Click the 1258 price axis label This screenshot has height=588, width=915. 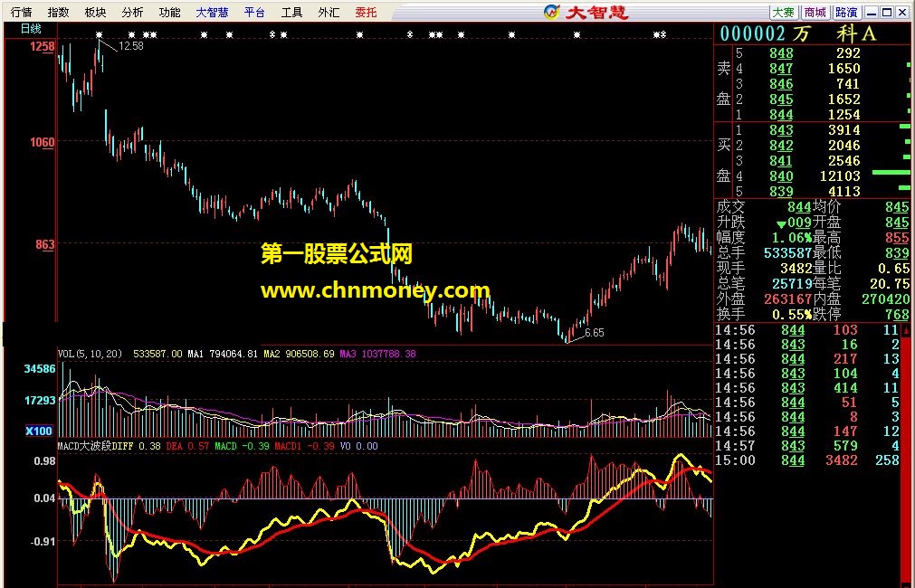pyautogui.click(x=43, y=46)
